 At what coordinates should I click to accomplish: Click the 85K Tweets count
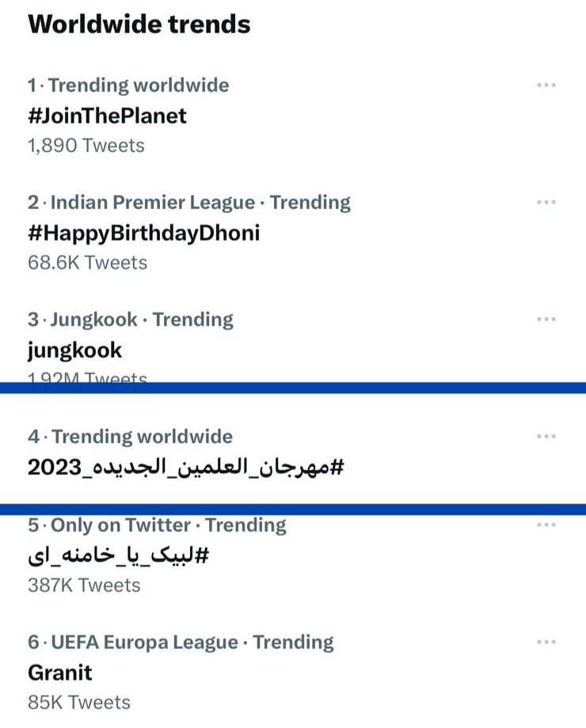point(79,702)
